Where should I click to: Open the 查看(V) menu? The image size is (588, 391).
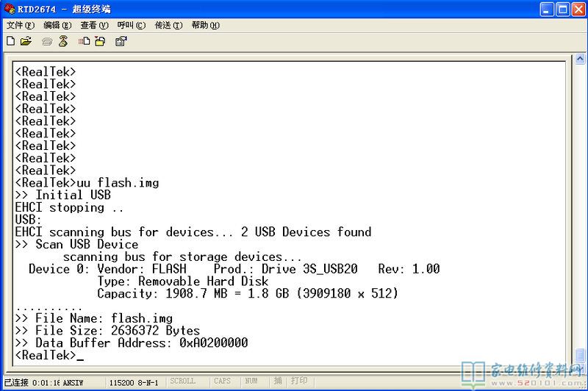[94, 25]
